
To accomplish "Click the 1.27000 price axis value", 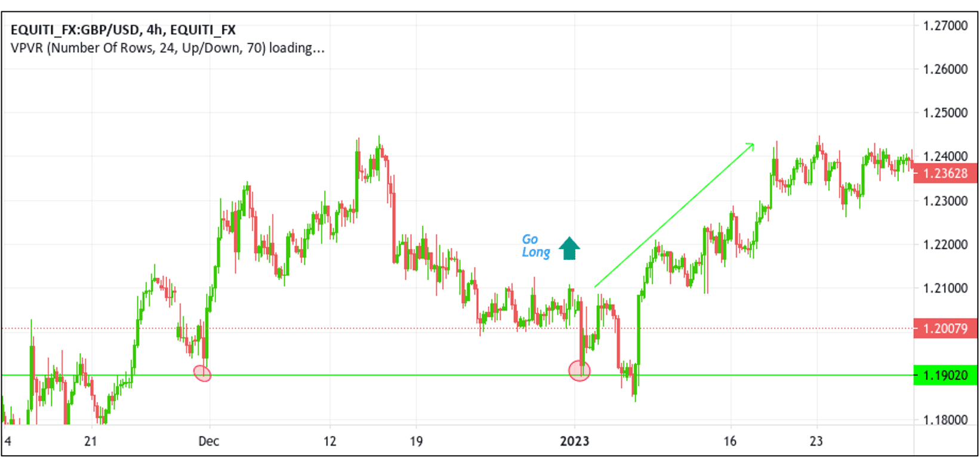I will (945, 26).
